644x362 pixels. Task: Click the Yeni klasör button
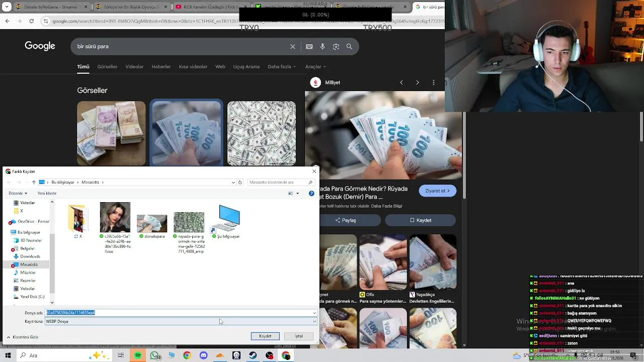coord(47,193)
